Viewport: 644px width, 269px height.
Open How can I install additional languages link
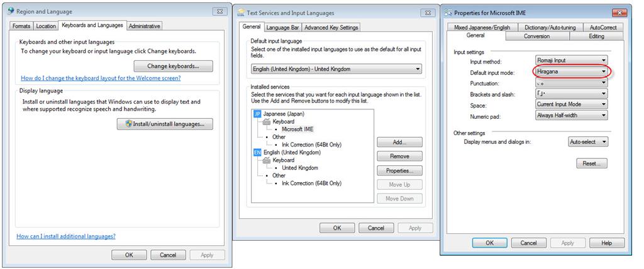66,236
